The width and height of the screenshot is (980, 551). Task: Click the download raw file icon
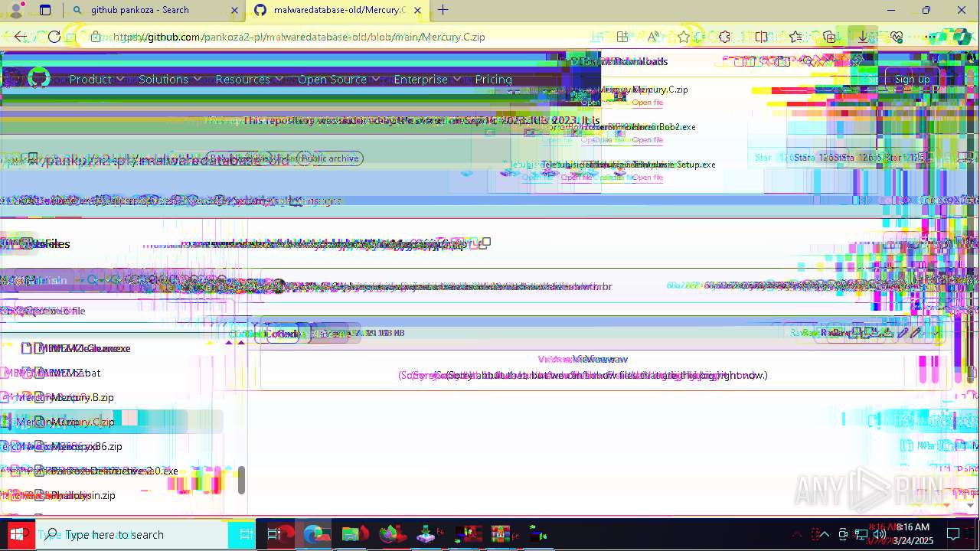pos(887,333)
